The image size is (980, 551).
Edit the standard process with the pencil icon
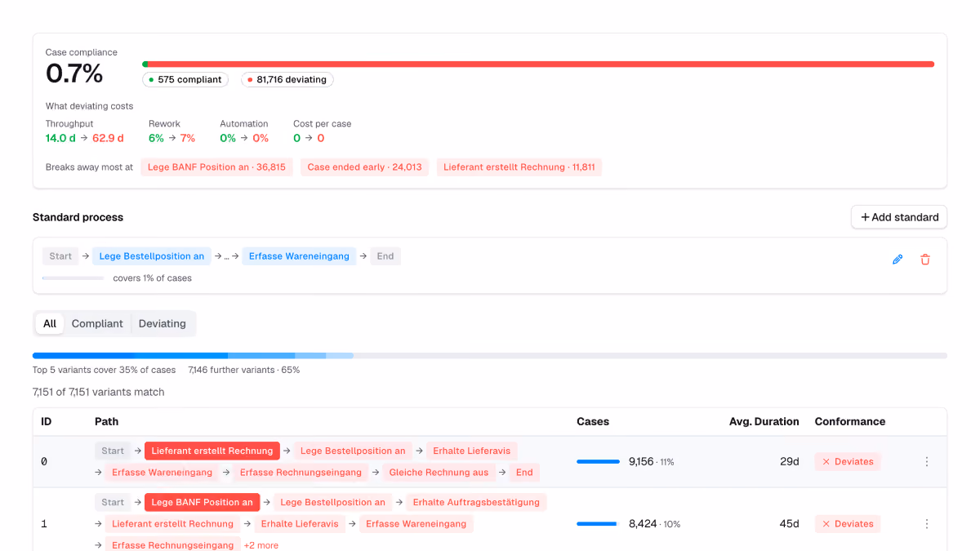(898, 260)
